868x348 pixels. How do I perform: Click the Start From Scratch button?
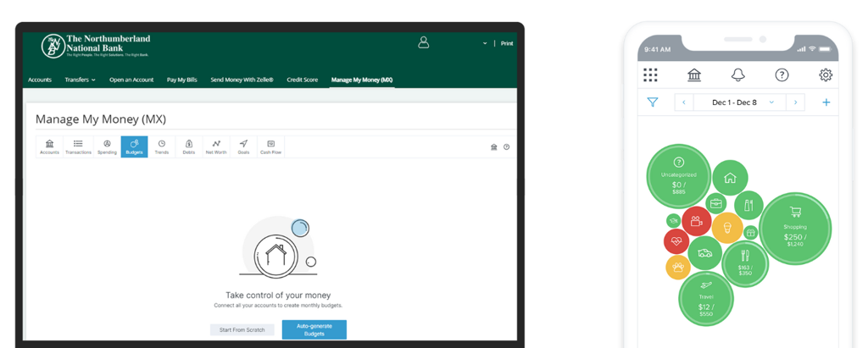tap(242, 329)
